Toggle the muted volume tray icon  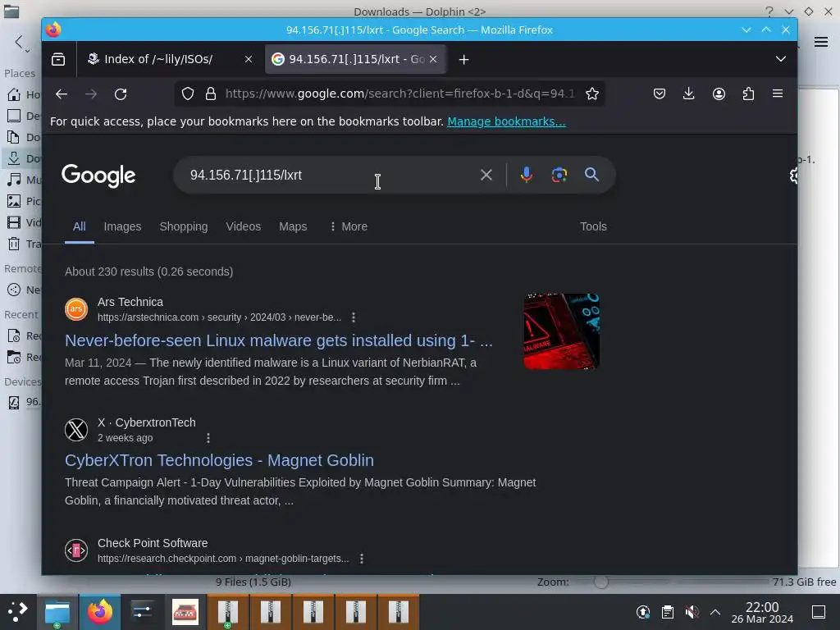tap(692, 612)
